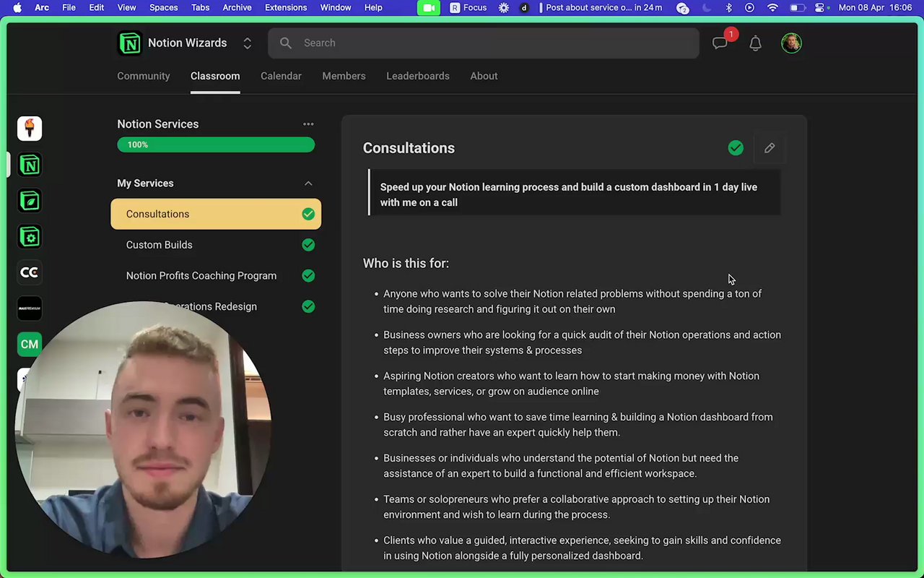924x578 pixels.
Task: Click the date and time clock
Action: 875,7
